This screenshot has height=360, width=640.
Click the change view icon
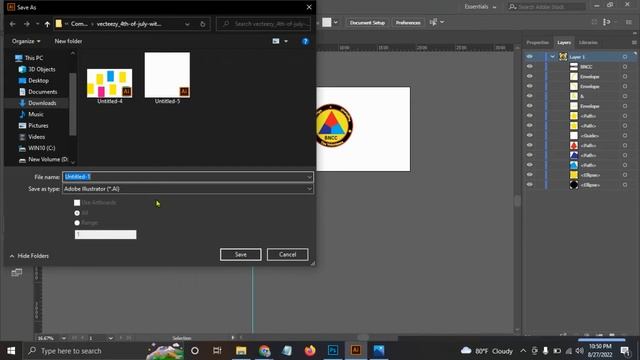[x=276, y=41]
